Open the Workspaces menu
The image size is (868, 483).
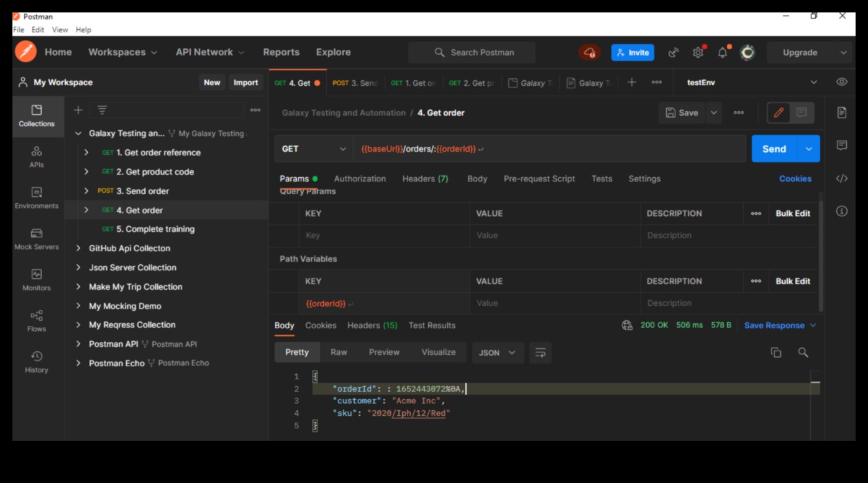[x=122, y=52]
